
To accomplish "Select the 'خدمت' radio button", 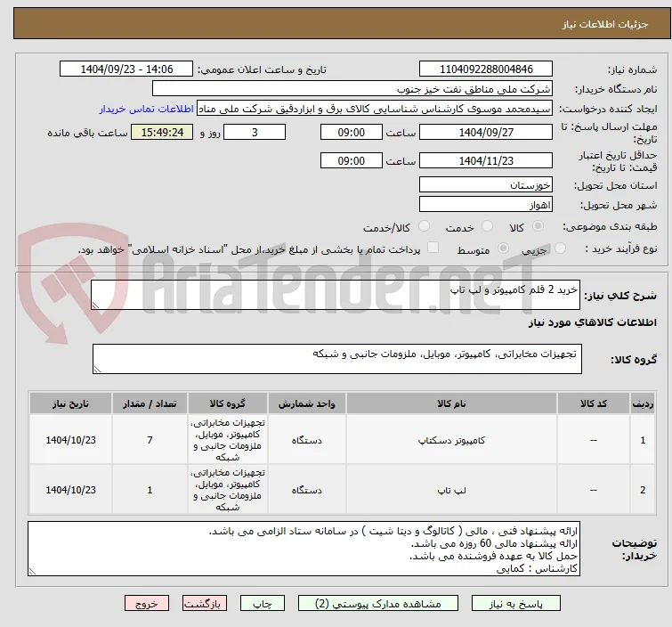I will tap(487, 226).
